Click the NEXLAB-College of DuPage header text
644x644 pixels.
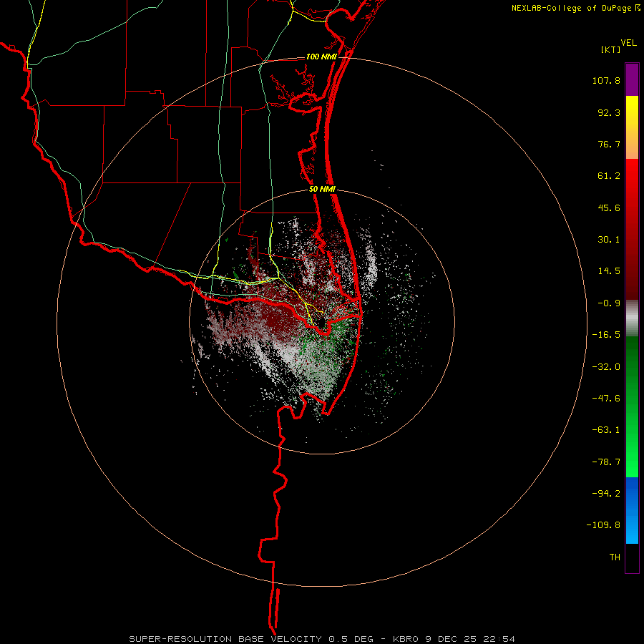point(571,8)
